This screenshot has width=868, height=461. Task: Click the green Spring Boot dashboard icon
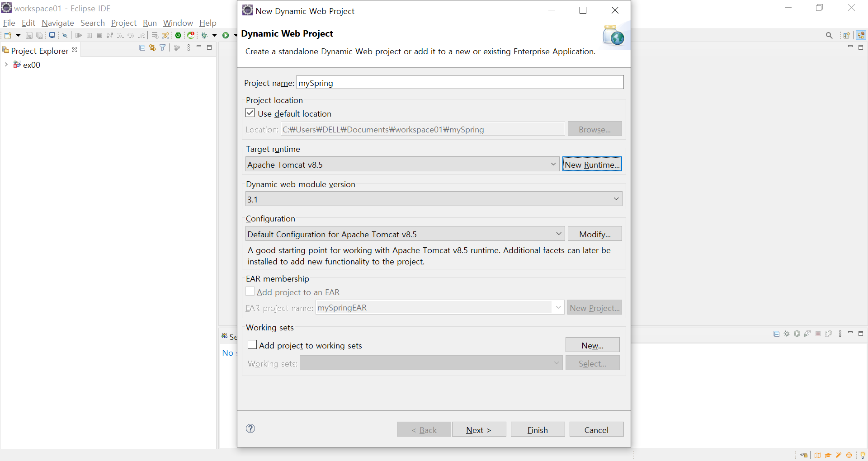pyautogui.click(x=178, y=35)
